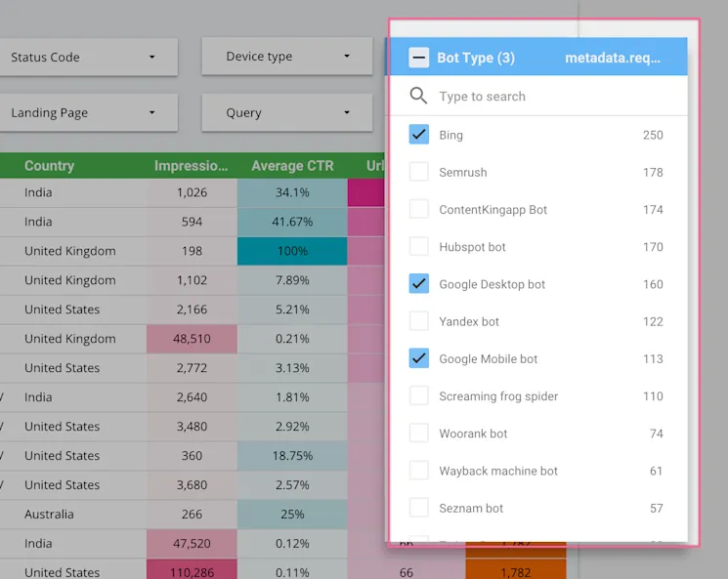Tick the Wayback machine bot checkbox
This screenshot has height=579, width=728.
point(419,471)
